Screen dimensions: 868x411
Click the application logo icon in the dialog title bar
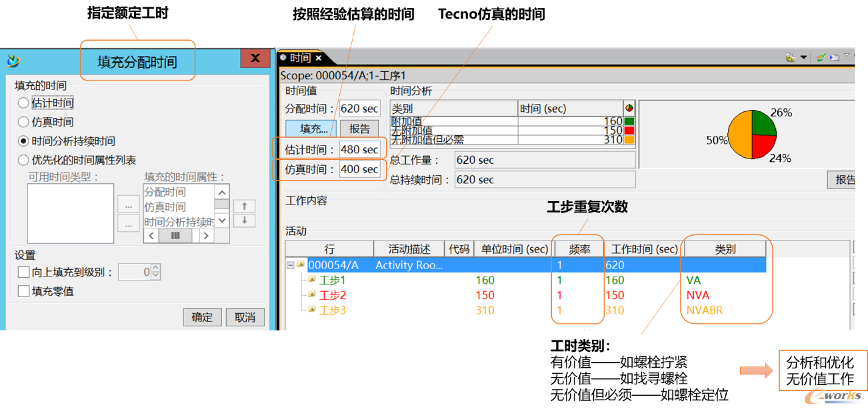tap(13, 61)
